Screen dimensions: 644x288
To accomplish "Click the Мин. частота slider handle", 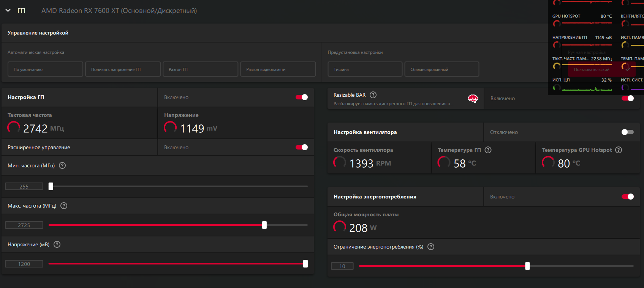I will [51, 186].
